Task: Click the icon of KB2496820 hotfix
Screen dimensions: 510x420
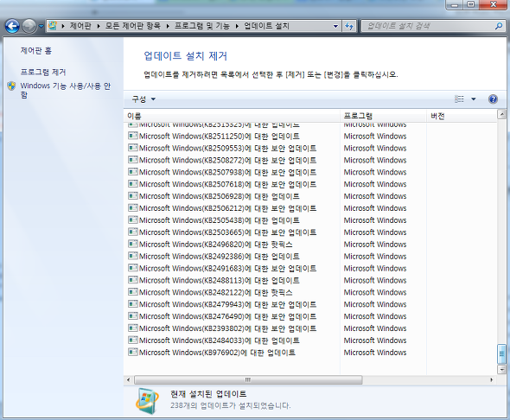Action: 133,244
